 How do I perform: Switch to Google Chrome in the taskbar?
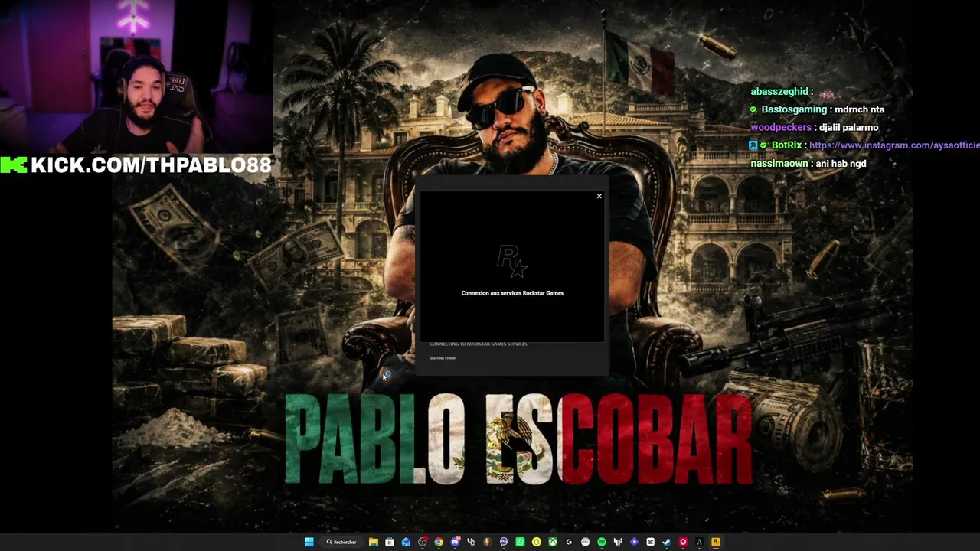[x=439, y=542]
